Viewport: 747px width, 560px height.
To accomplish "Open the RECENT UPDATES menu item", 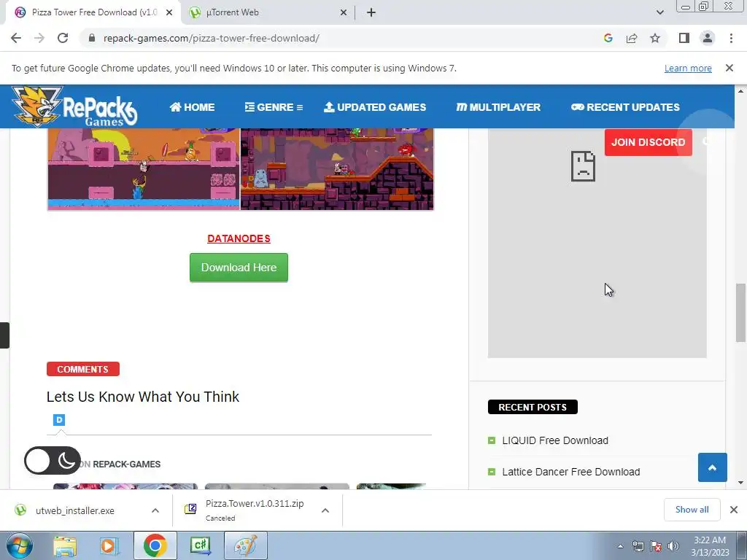I will [625, 107].
